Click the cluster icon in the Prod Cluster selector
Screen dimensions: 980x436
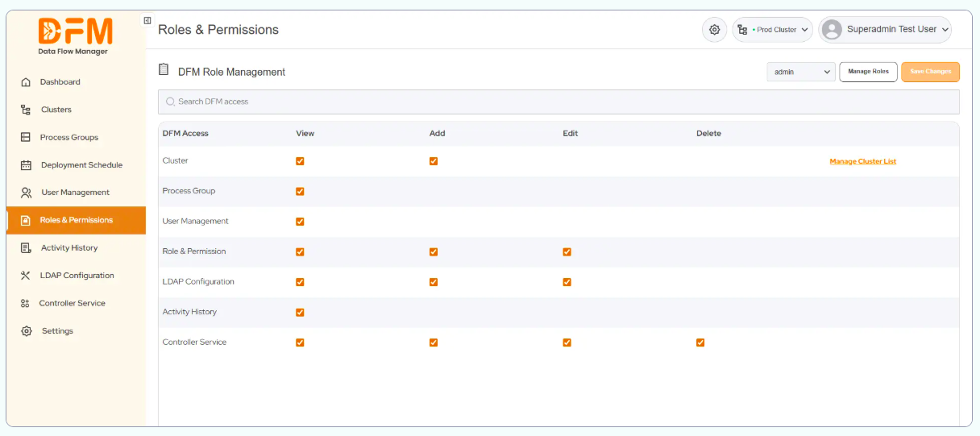coord(742,30)
